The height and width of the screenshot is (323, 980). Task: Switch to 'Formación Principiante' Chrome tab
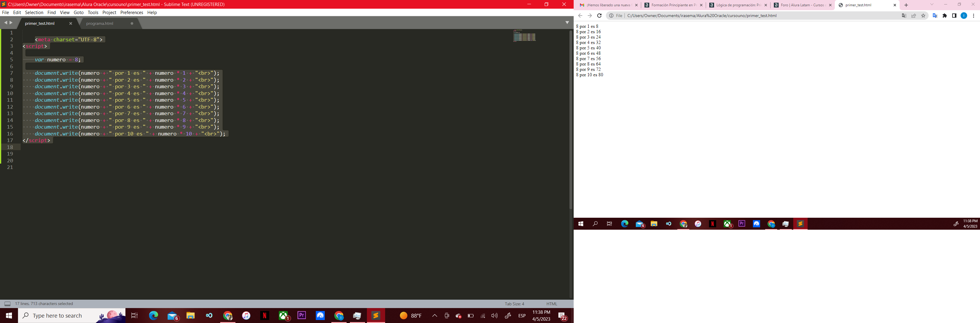tap(673, 5)
